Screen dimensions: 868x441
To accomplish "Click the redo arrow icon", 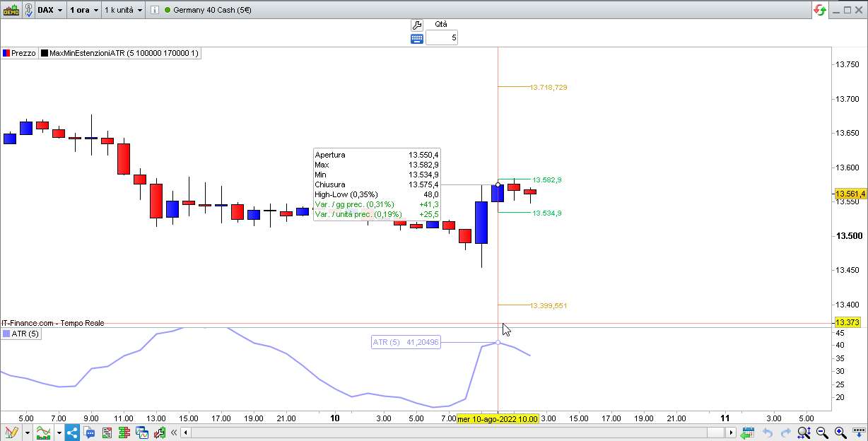I will coord(785,433).
